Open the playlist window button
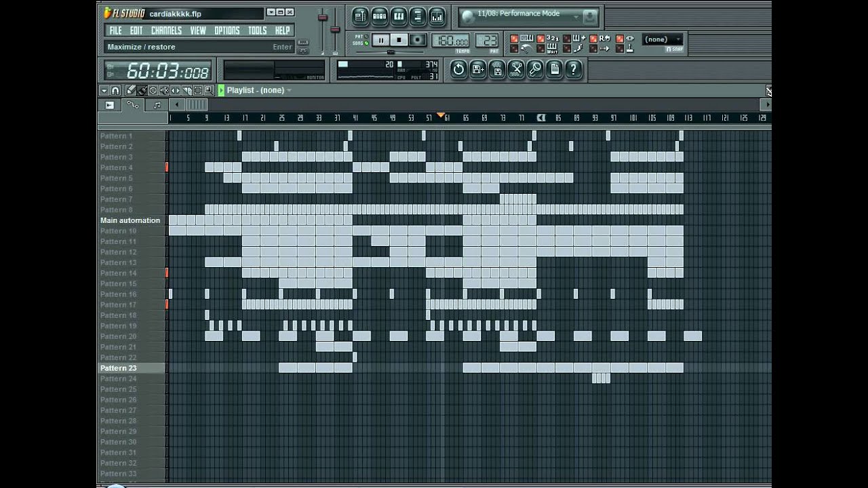 click(361, 16)
